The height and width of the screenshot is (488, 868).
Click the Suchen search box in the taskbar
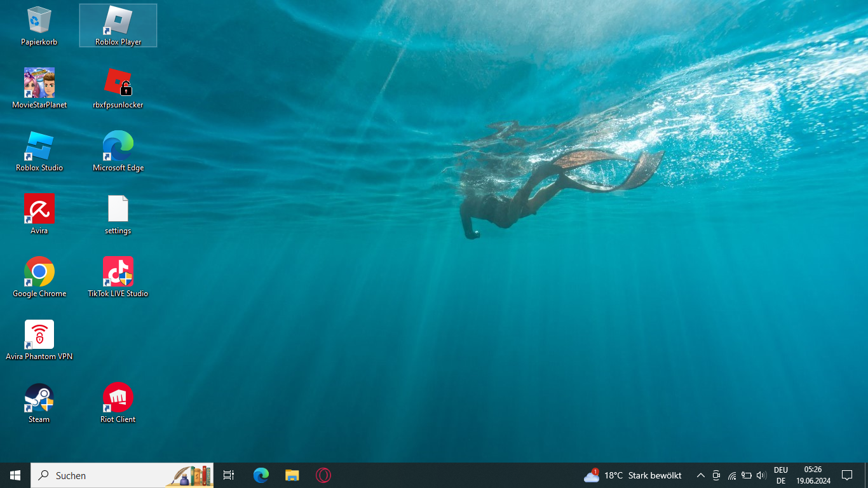click(x=122, y=475)
